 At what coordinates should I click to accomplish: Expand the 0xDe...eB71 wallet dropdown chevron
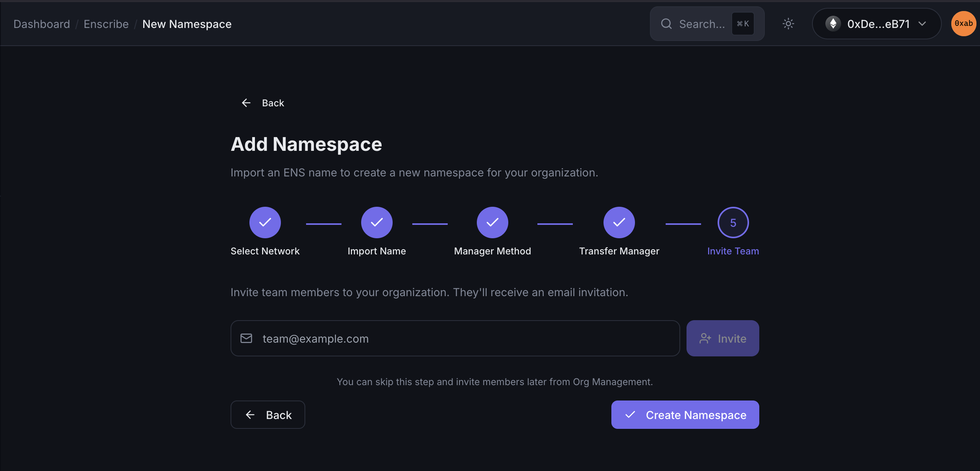(x=922, y=24)
